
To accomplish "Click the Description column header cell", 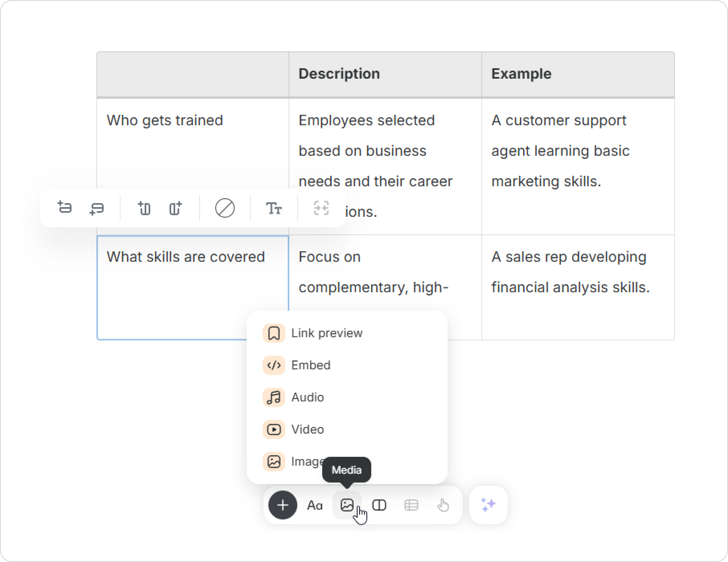I will (384, 74).
